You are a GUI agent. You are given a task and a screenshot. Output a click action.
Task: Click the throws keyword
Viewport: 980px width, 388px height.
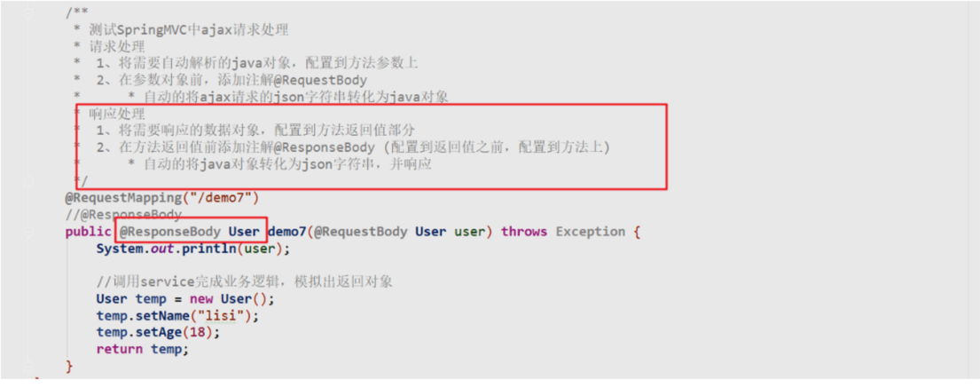coord(524,232)
